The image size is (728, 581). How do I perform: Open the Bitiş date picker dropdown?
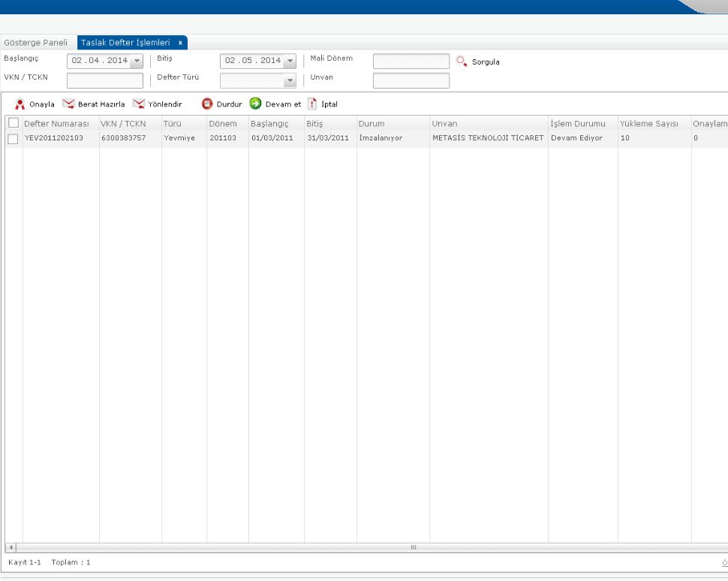[290, 61]
